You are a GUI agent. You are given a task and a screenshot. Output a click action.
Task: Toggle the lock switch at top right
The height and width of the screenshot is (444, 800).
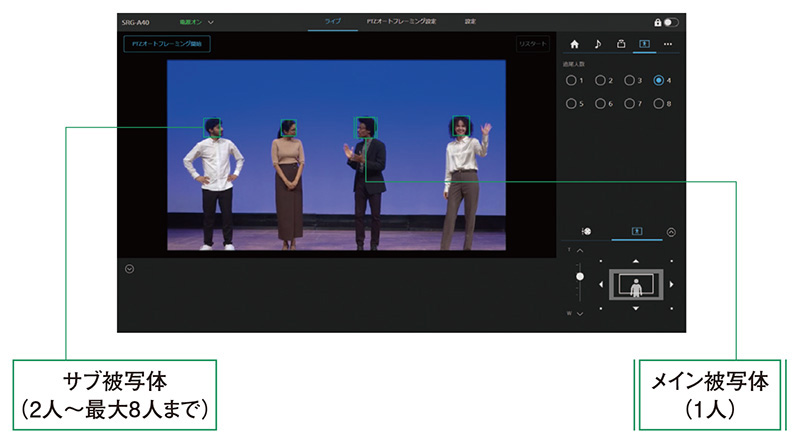pyautogui.click(x=670, y=21)
